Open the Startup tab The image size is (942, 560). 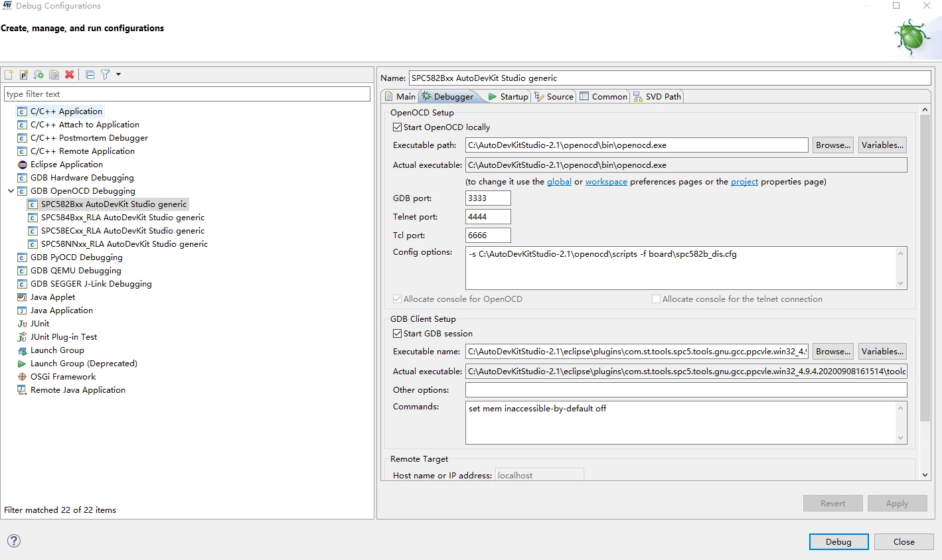click(x=508, y=96)
